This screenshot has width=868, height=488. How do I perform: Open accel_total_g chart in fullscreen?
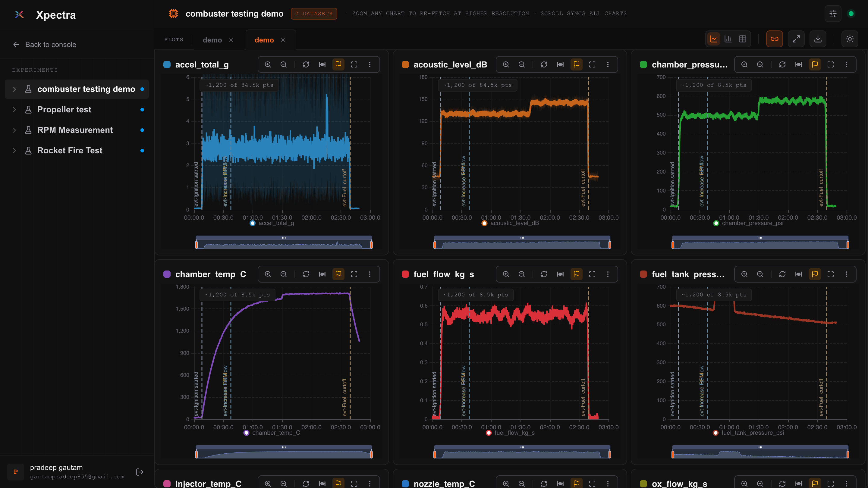tap(354, 64)
